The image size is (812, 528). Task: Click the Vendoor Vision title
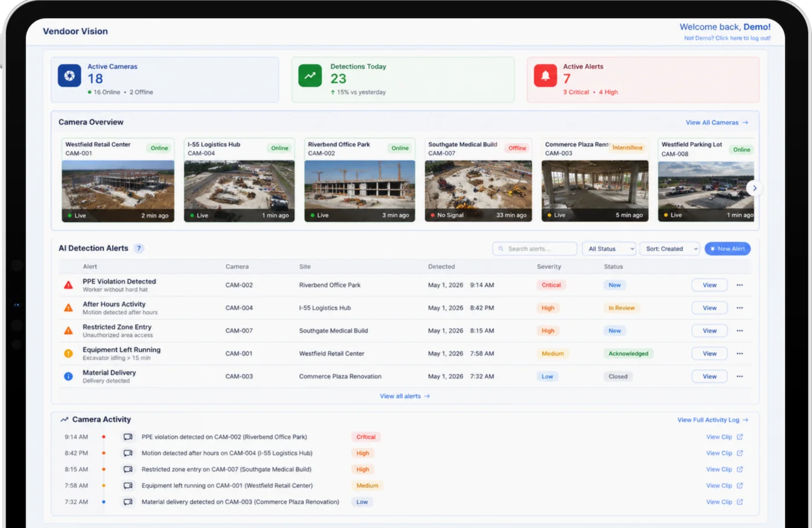75,31
